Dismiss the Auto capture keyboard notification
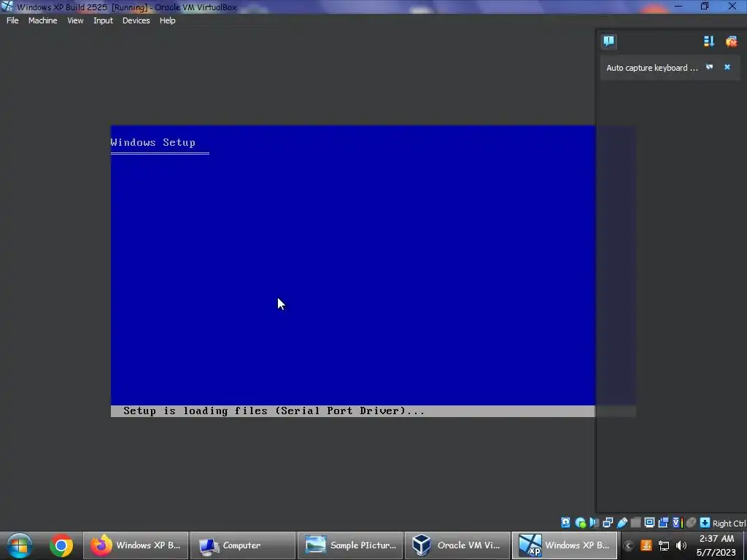This screenshot has width=747, height=560. [x=727, y=67]
